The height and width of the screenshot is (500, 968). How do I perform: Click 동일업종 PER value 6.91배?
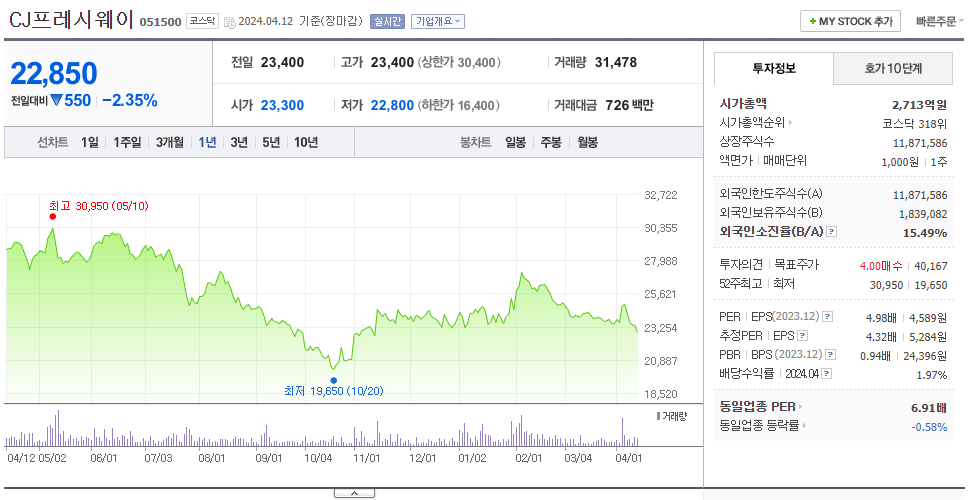pos(928,407)
